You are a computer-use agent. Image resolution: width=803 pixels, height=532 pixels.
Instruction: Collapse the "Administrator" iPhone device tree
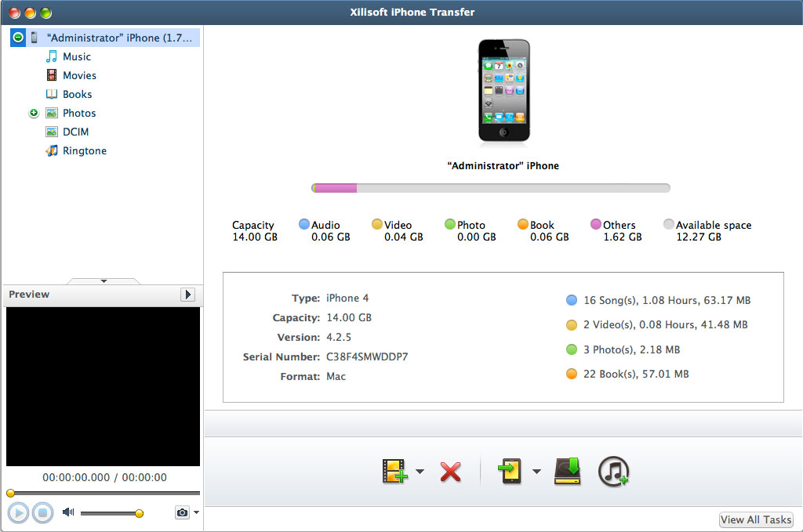click(18, 38)
